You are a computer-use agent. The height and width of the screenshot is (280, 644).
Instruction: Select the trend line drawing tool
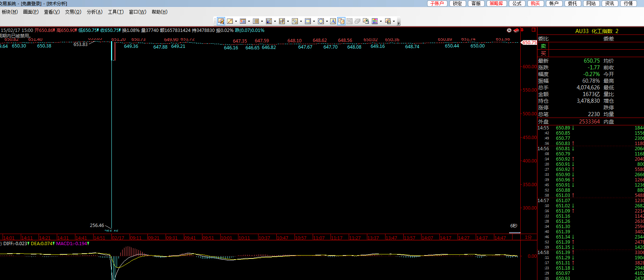pos(230,21)
